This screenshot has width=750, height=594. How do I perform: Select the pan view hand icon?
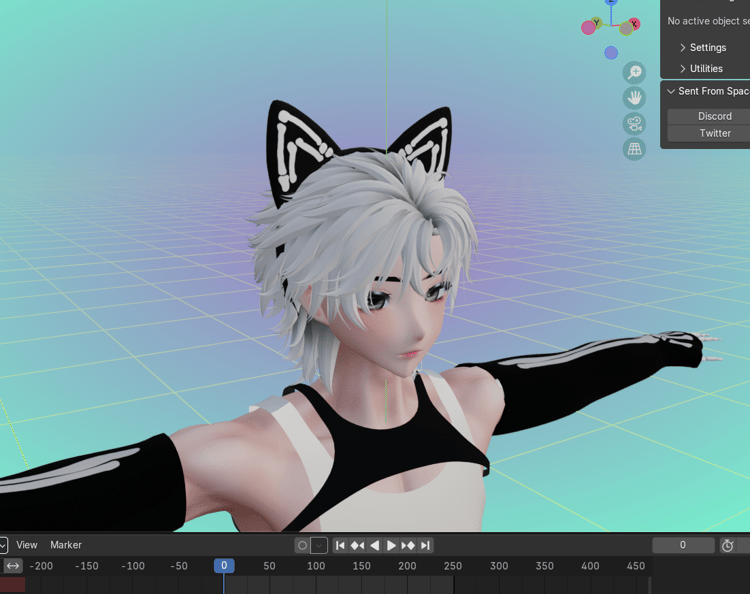[634, 98]
